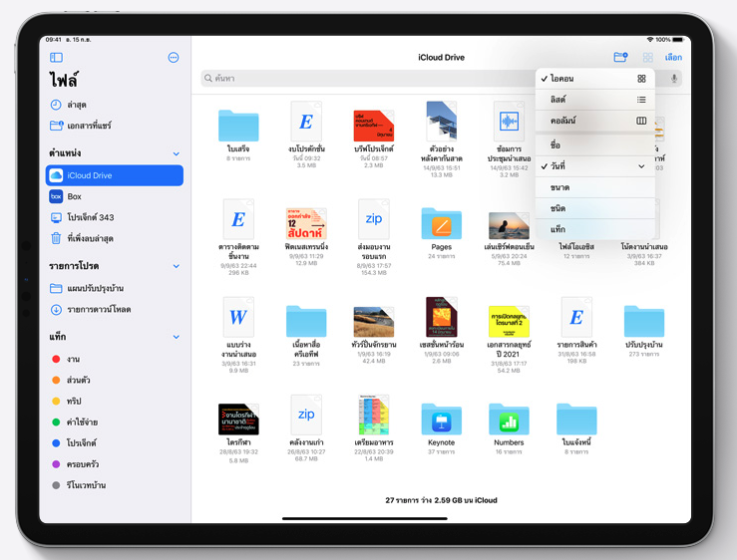
Task: Open the Pages folder
Action: click(441, 224)
